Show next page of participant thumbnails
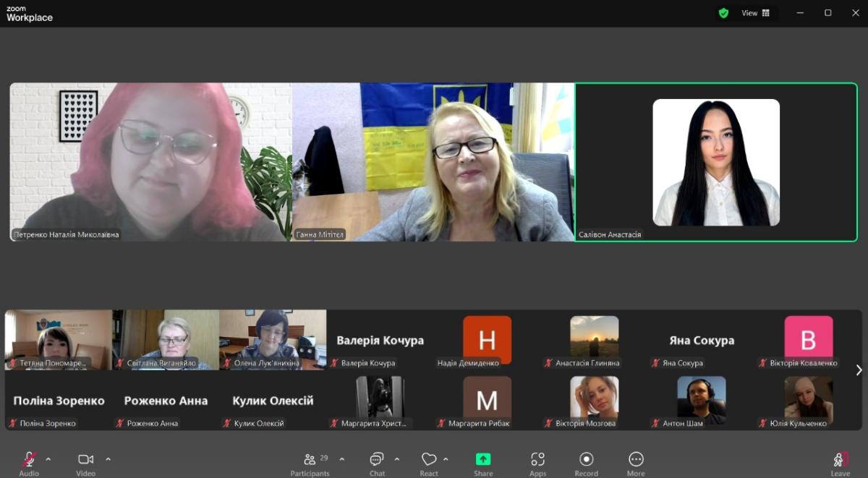This screenshot has width=868, height=478. coord(859,370)
